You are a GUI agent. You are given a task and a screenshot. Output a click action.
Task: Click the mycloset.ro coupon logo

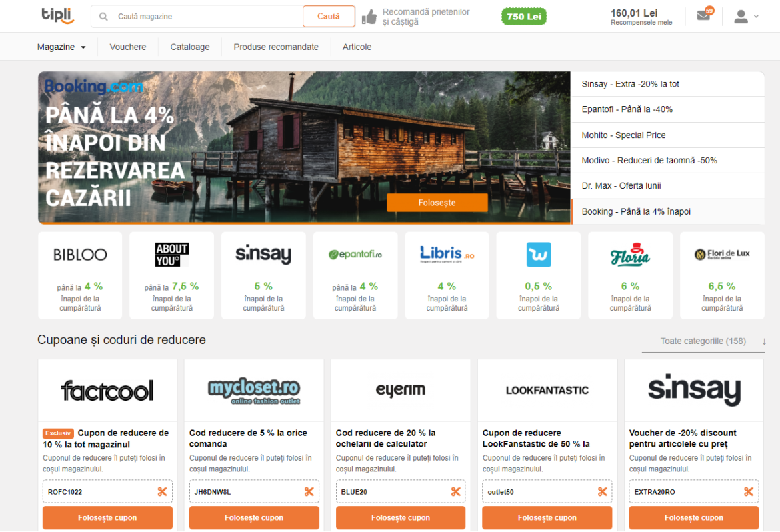tap(254, 391)
